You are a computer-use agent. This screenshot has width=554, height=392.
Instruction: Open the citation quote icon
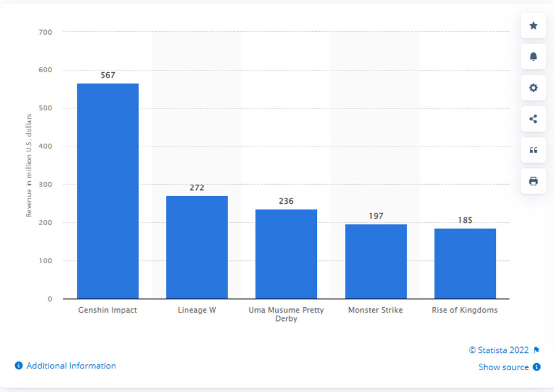click(x=533, y=150)
